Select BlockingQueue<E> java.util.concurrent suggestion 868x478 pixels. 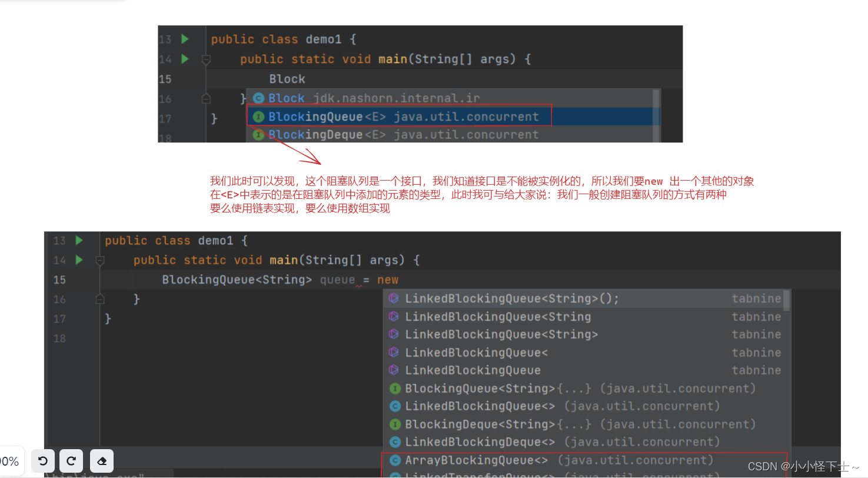pyautogui.click(x=453, y=117)
